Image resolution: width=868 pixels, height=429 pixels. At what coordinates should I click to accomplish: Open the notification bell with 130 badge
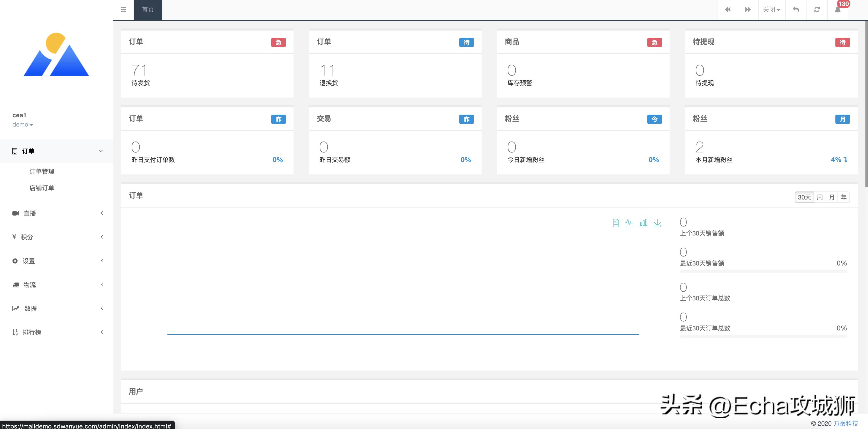(x=838, y=9)
